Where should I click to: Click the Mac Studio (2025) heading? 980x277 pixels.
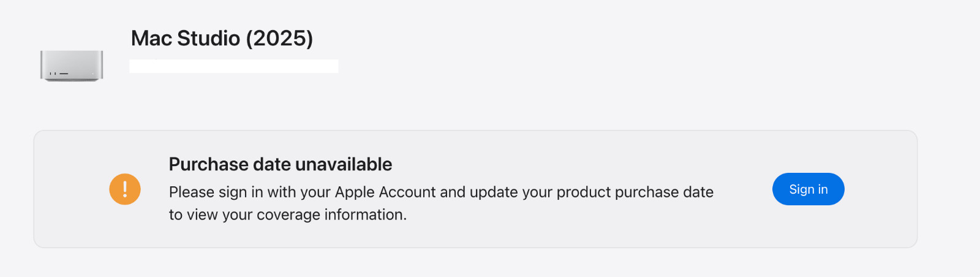coord(222,38)
